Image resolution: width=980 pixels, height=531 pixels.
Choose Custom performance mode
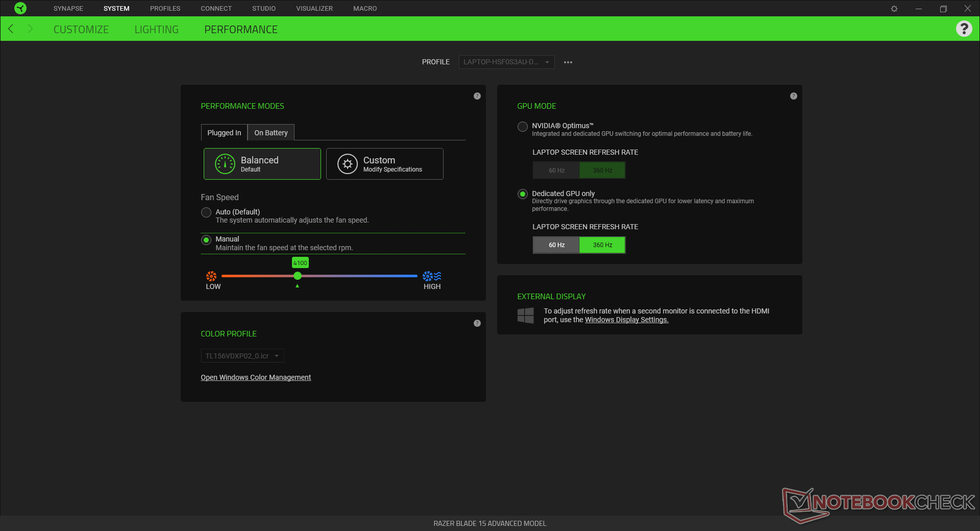(385, 164)
